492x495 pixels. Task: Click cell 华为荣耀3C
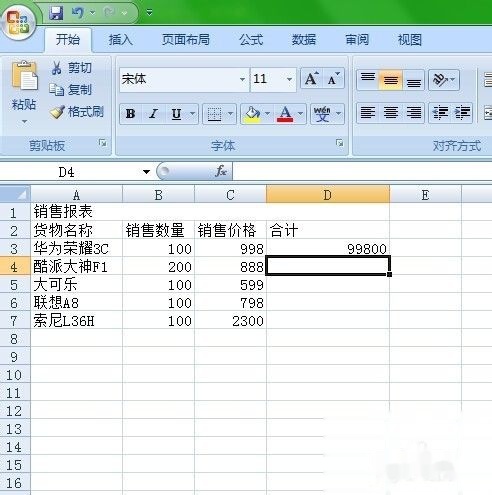pos(77,248)
